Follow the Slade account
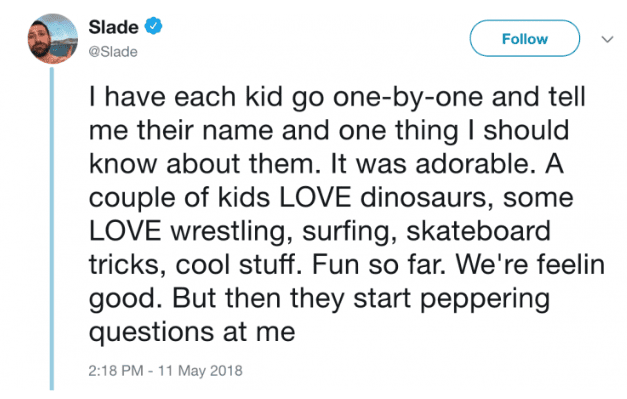The width and height of the screenshot is (627, 399). [525, 38]
